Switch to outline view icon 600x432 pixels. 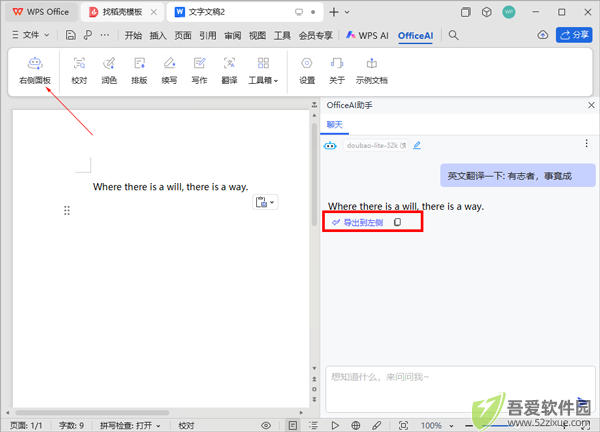click(x=313, y=425)
